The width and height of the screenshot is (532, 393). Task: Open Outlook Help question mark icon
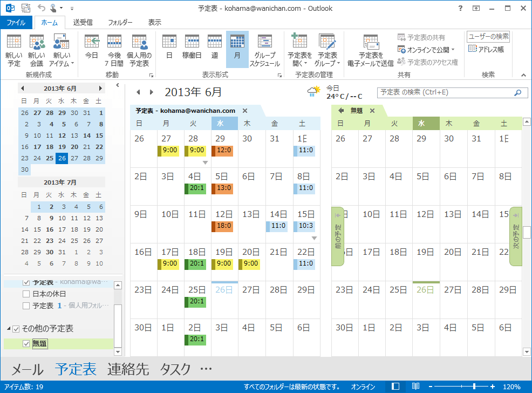coord(460,8)
